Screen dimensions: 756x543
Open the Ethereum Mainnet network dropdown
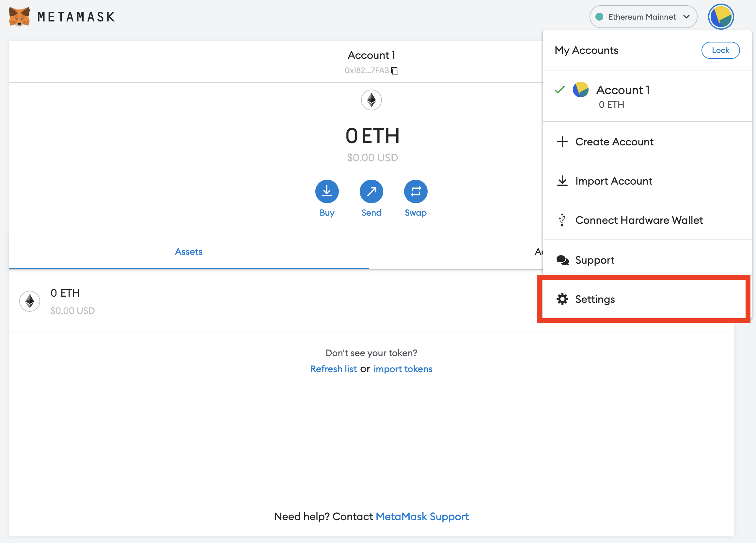pos(643,17)
